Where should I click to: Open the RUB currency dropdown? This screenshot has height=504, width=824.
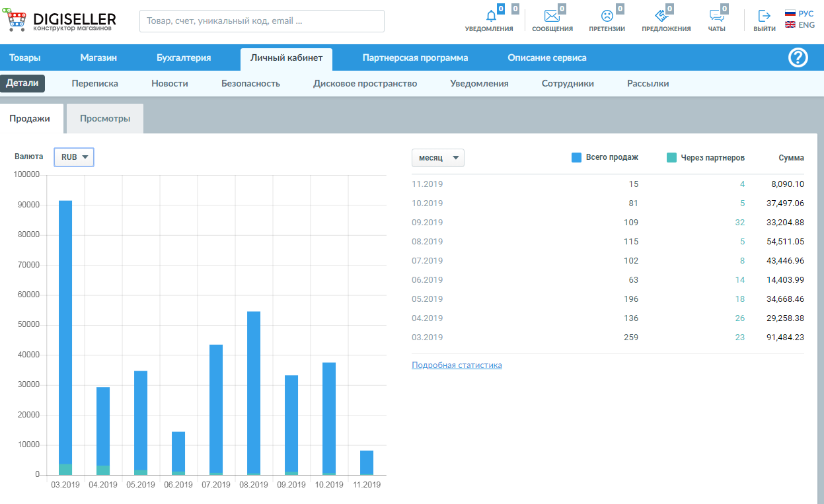74,157
